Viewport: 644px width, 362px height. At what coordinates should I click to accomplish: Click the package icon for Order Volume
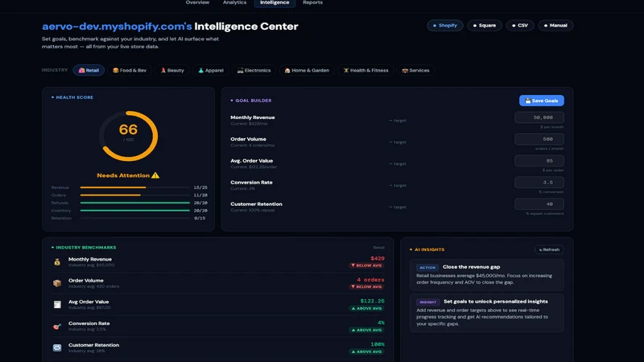tap(57, 283)
